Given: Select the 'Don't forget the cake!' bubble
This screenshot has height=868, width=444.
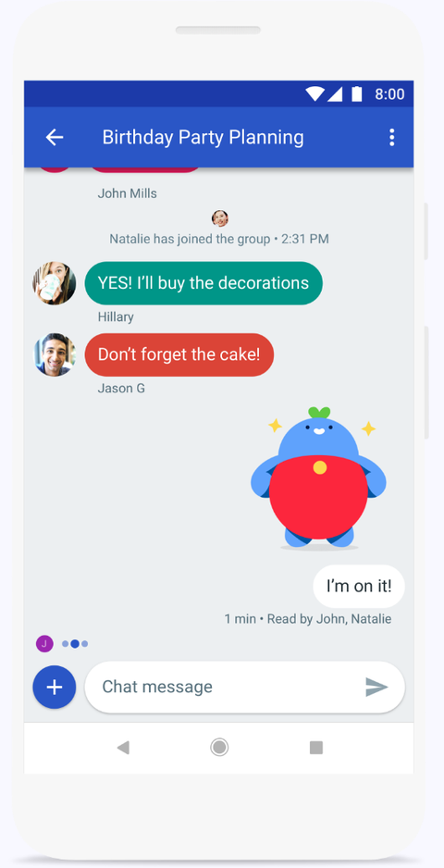Looking at the screenshot, I should 179,354.
